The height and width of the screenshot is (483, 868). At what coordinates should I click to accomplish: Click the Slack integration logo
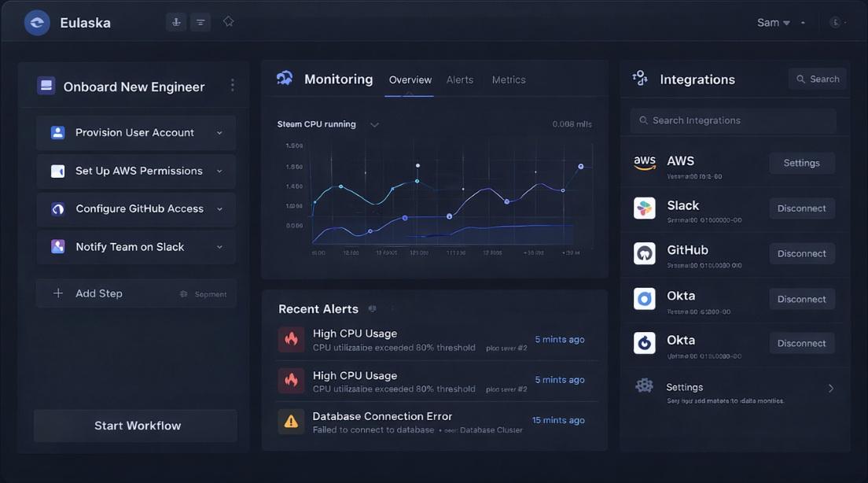pos(645,208)
